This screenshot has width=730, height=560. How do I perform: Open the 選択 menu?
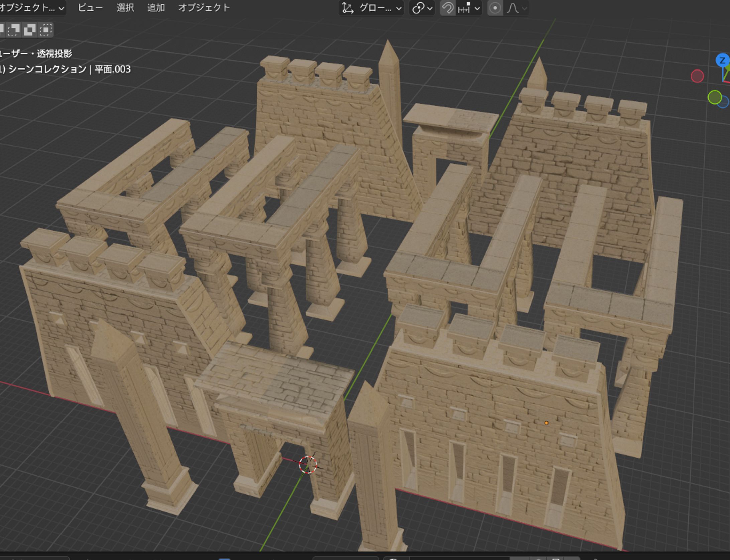tap(125, 8)
